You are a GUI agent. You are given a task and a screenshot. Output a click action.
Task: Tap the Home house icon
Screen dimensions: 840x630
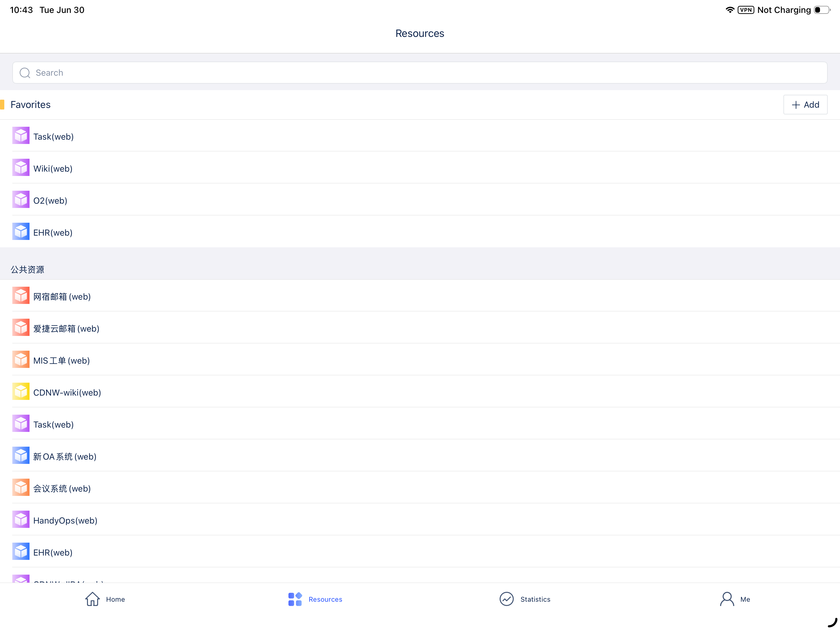coord(92,599)
